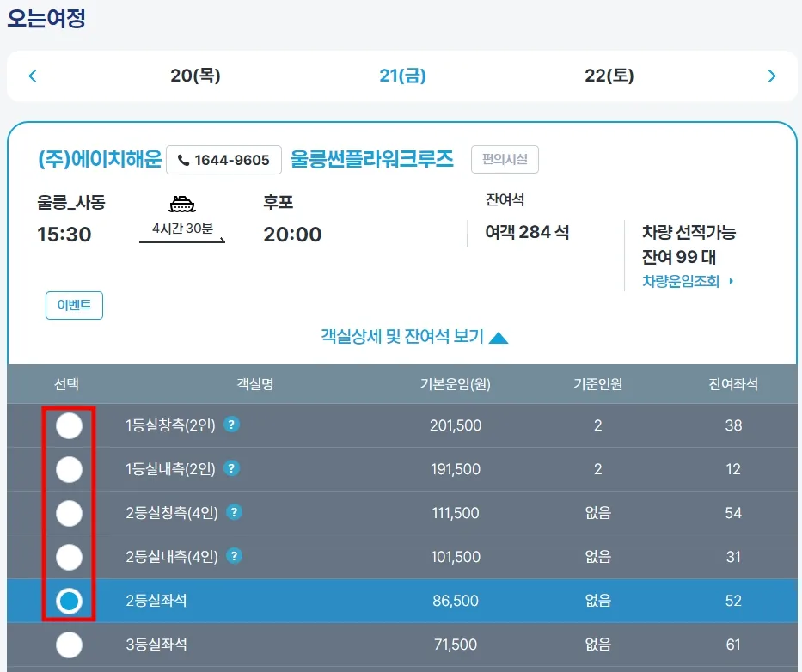Select the 2등실내측(4인) radio button

pyautogui.click(x=69, y=556)
